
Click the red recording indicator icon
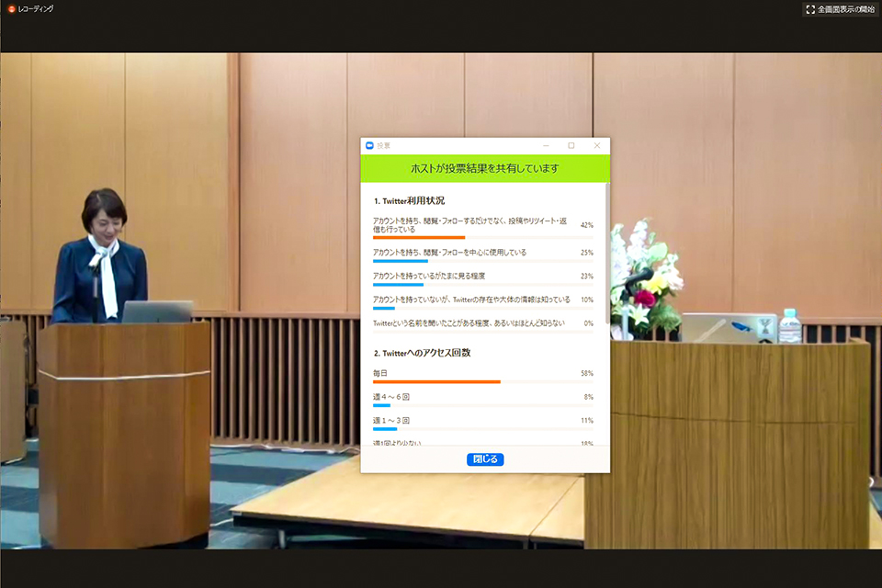(11, 9)
